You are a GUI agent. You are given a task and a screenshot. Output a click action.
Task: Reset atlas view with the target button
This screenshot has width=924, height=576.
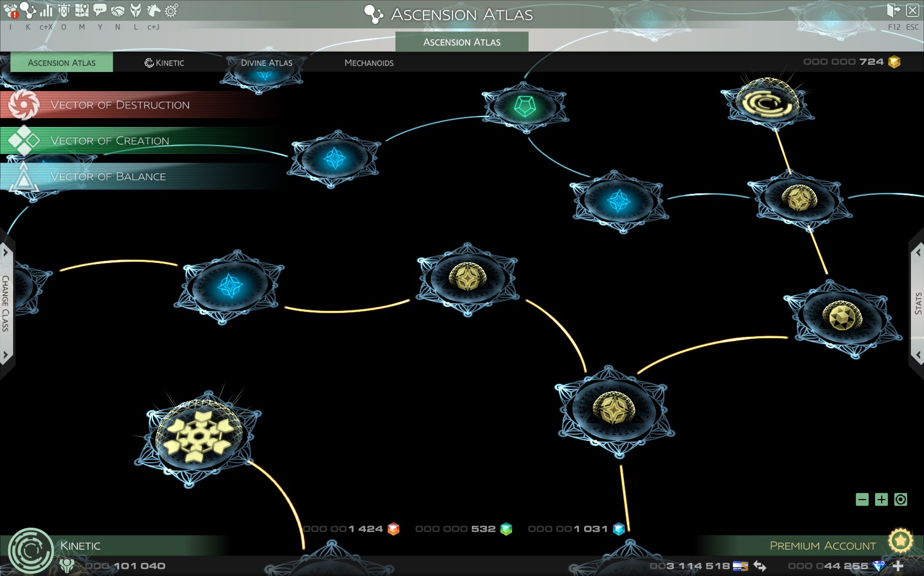[x=900, y=500]
